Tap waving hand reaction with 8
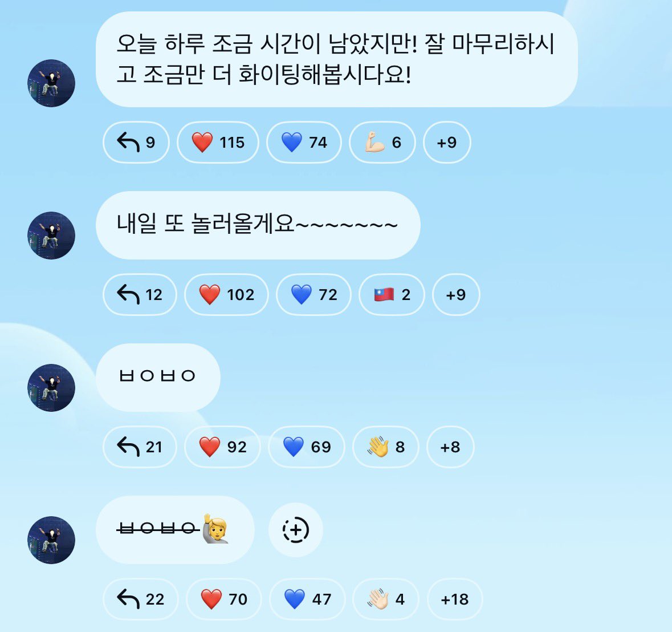 [x=386, y=447]
